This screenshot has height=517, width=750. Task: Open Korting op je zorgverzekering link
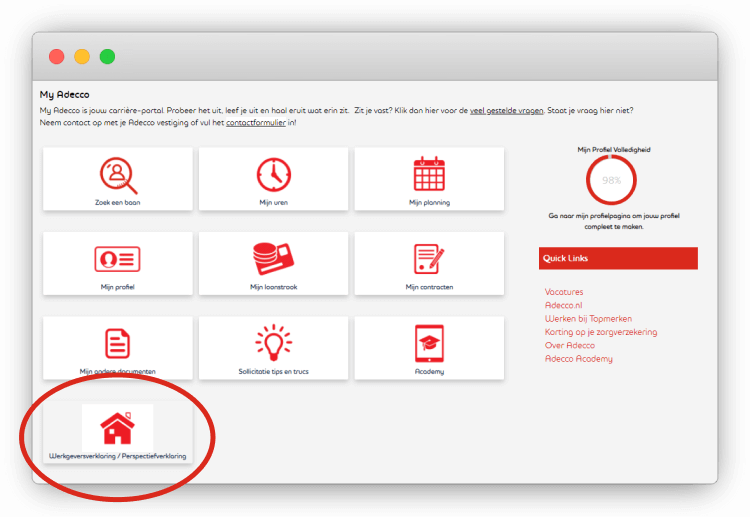click(x=601, y=332)
